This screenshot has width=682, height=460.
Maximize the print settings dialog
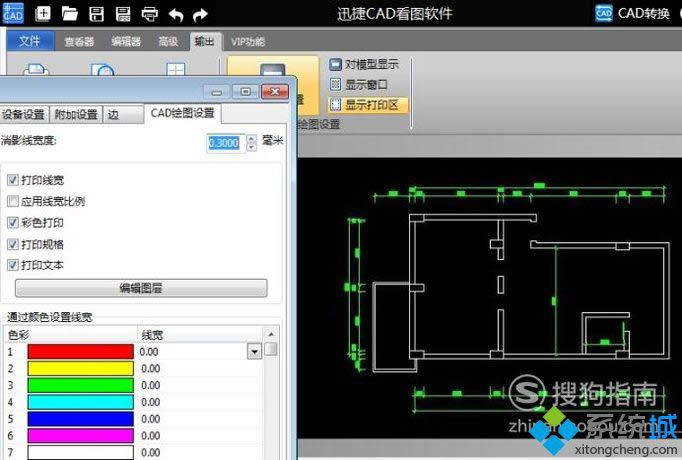click(x=245, y=92)
